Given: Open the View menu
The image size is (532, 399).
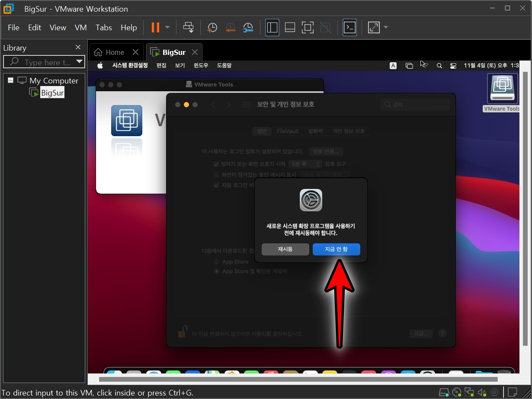Looking at the screenshot, I should 58,28.
